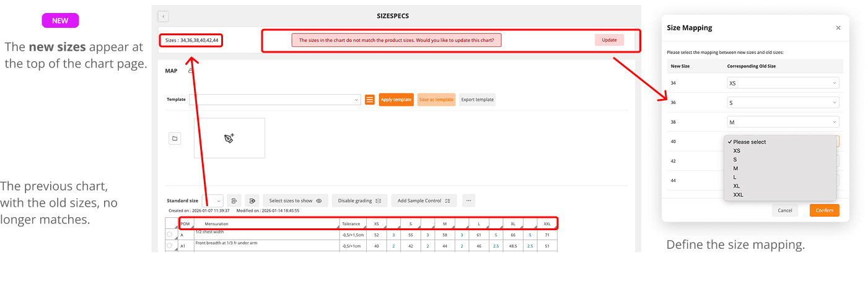Toggle Select sizes to show eye button

click(x=295, y=201)
